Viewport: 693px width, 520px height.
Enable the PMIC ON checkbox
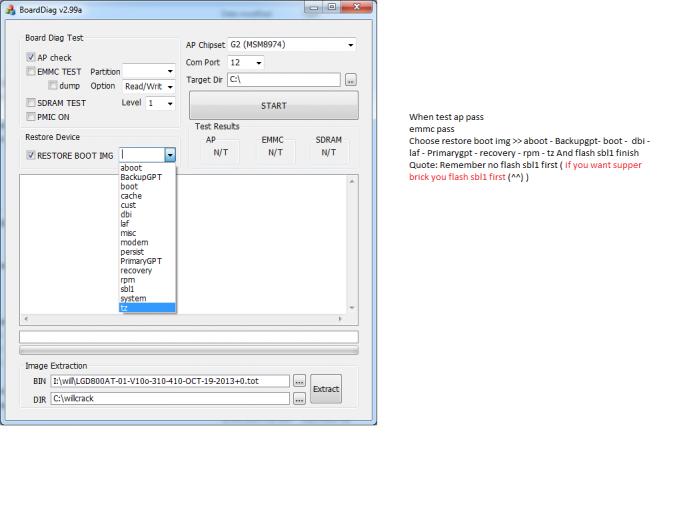tap(30, 117)
